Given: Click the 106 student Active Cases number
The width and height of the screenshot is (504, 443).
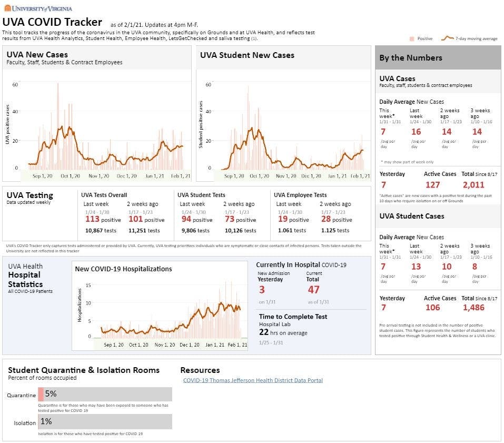Looking at the screenshot, I should pos(433,308).
